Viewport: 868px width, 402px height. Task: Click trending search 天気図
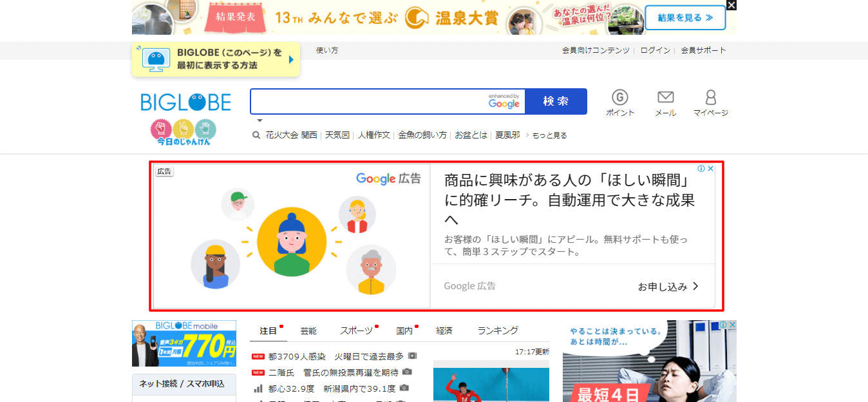tap(337, 135)
